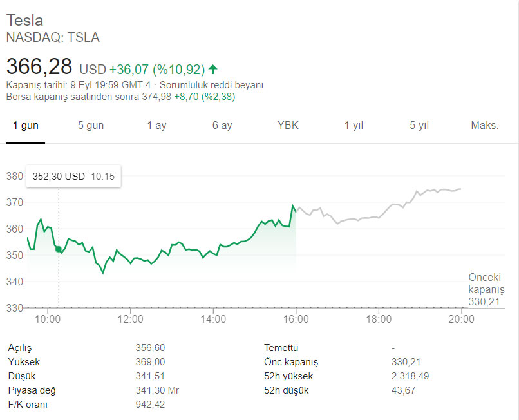This screenshot has height=420, width=519.
Task: Click the "Tesla" company title
Action: tap(24, 20)
